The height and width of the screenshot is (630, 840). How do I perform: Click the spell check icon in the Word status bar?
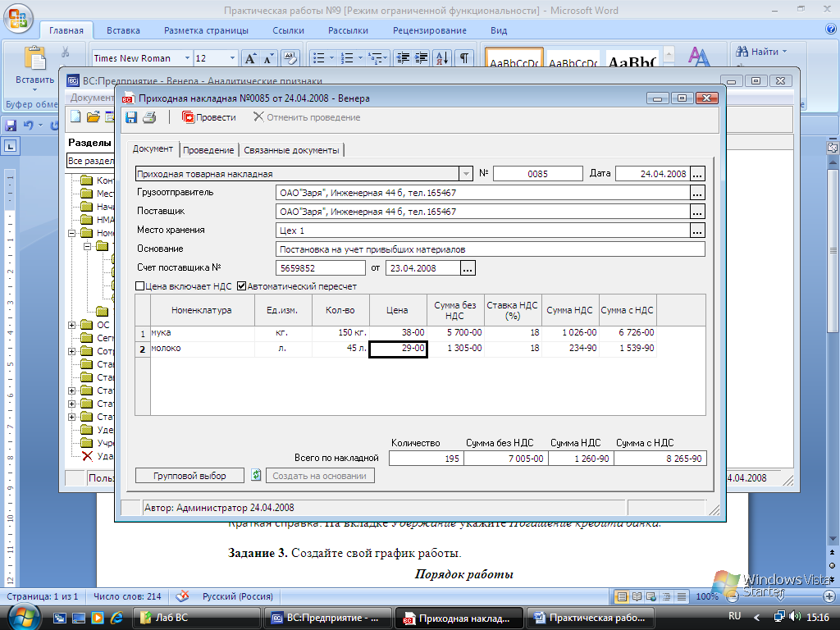point(183,596)
